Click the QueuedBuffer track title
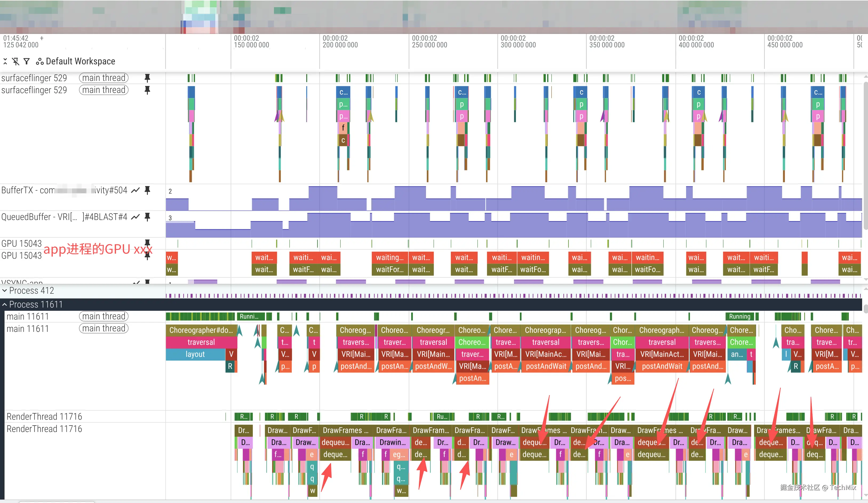This screenshot has width=868, height=503. (64, 217)
